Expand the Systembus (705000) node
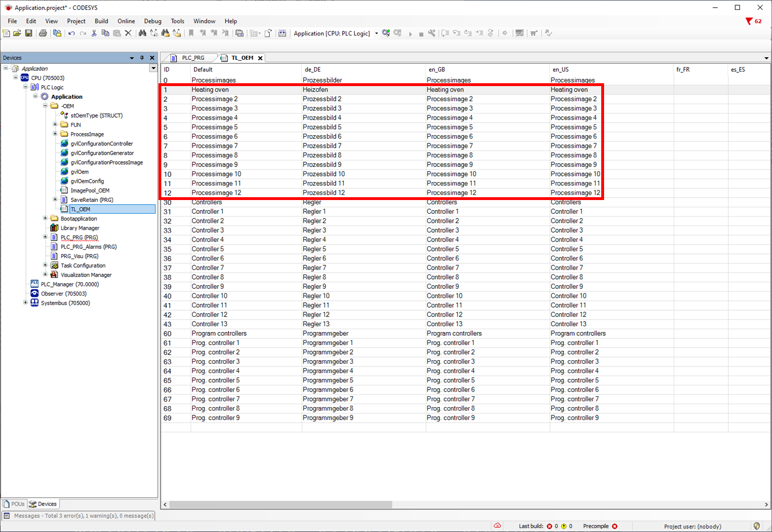This screenshot has width=772, height=532. click(x=26, y=303)
